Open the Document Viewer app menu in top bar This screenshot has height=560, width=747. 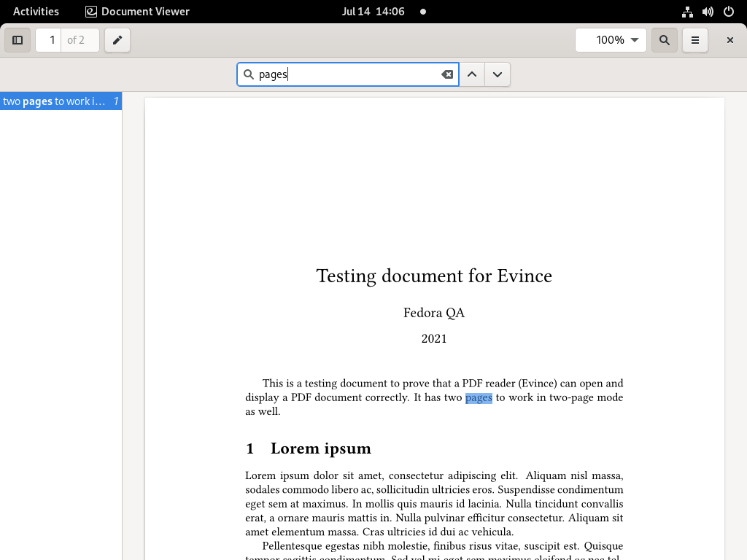137,12
